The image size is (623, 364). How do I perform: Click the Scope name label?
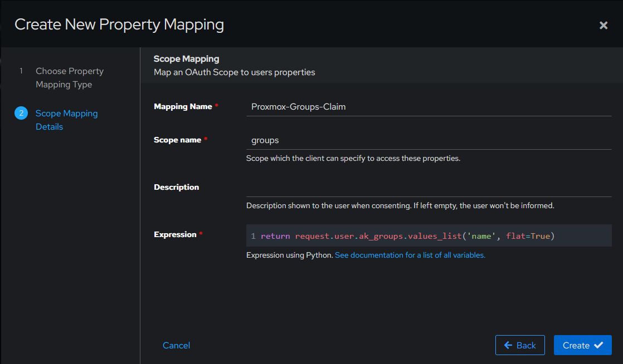click(177, 140)
